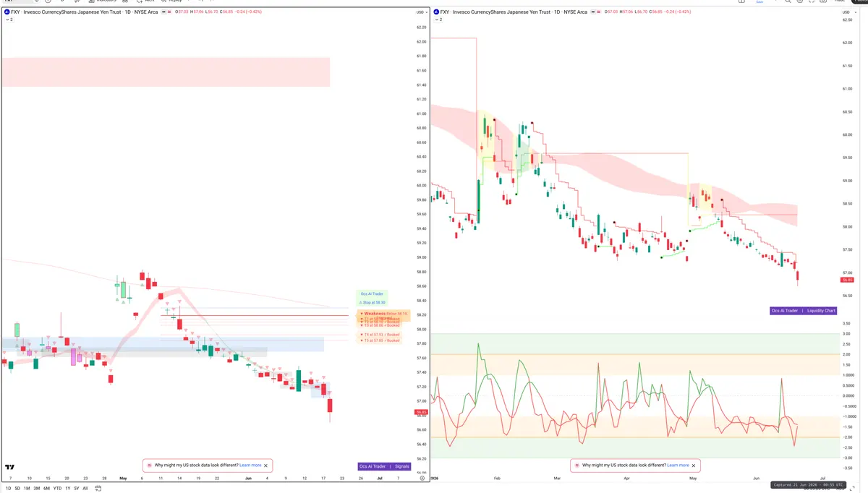Viewport: 868px width, 493px height.
Task: Select the 6M time range
Action: click(x=47, y=489)
